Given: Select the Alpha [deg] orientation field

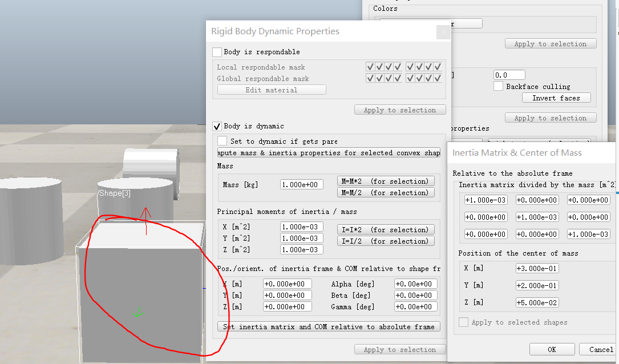Looking at the screenshot, I should click(x=415, y=284).
